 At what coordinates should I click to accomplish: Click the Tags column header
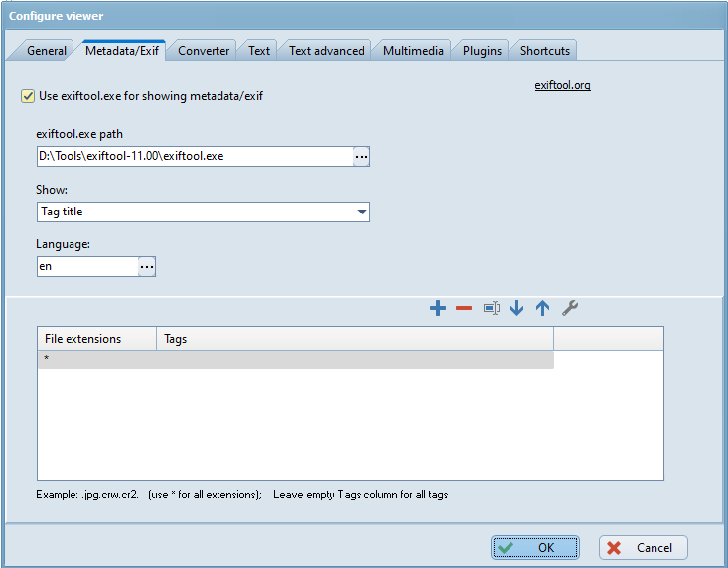[x=355, y=339]
